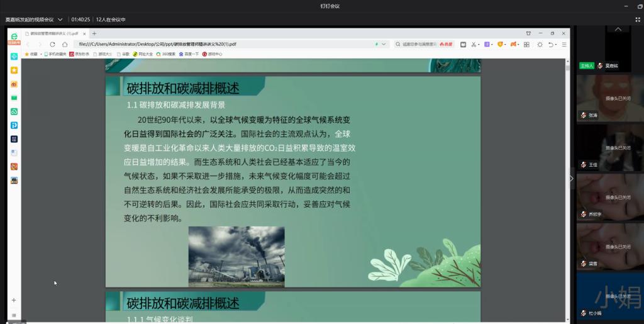The width and height of the screenshot is (644, 324).
Task: Open the address bar dropdown arrow
Action: pos(385,45)
